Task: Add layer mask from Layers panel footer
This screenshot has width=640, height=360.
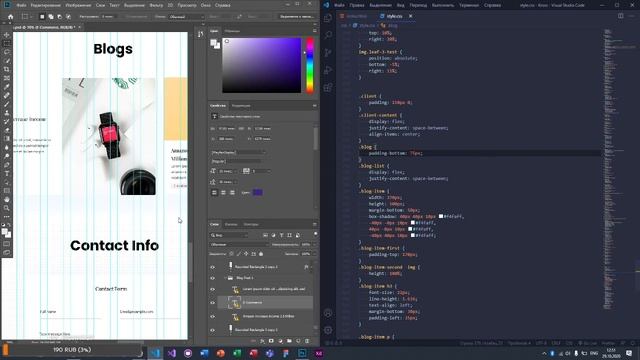Action: coord(271,341)
